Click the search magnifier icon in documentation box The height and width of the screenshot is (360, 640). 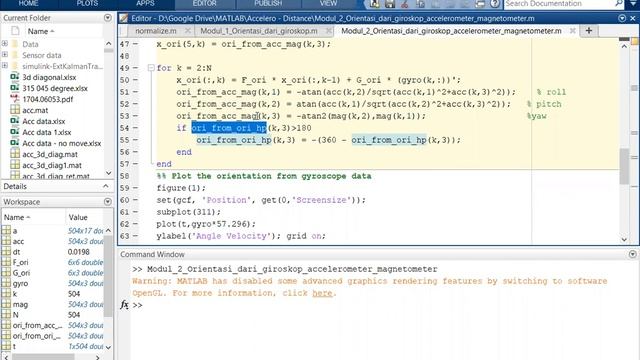(x=618, y=4)
